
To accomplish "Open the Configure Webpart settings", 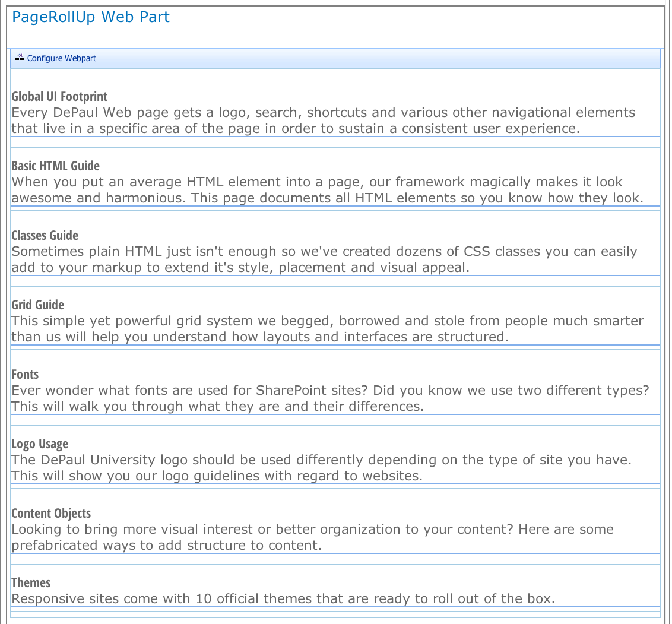I will click(62, 58).
